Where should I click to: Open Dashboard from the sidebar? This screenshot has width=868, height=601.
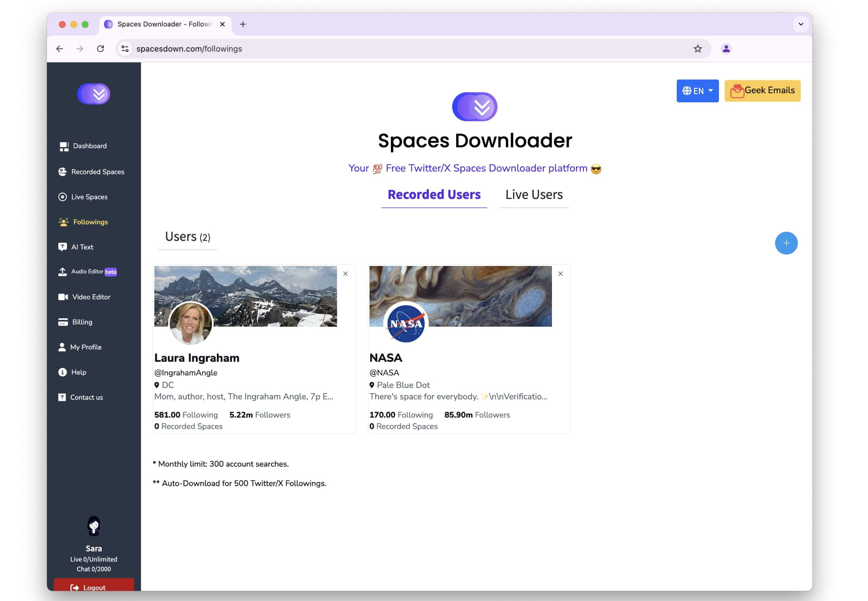coord(89,146)
